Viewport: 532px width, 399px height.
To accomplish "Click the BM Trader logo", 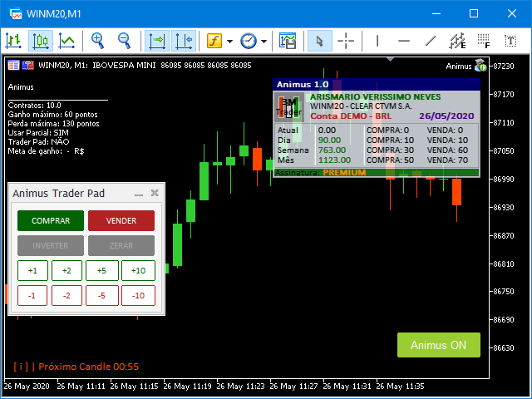I will tap(288, 107).
